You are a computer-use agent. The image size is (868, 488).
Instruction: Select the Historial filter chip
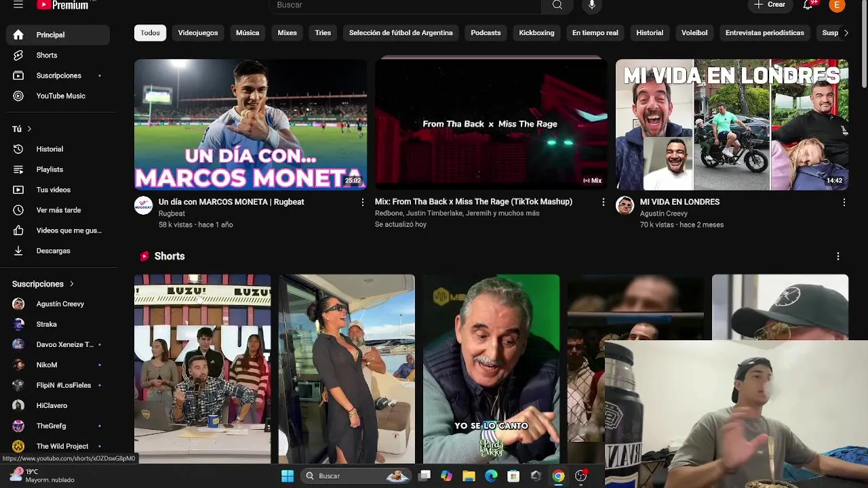pyautogui.click(x=650, y=33)
